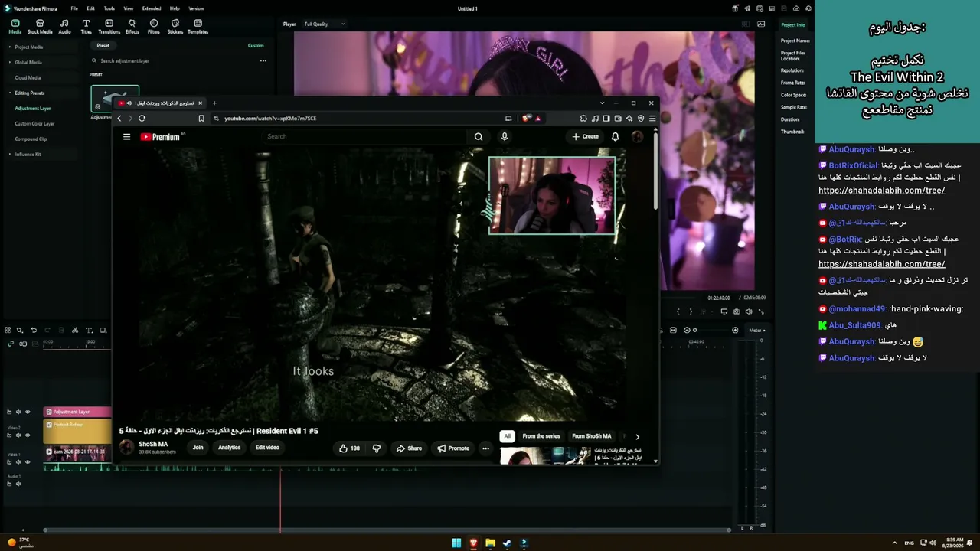Screen dimensions: 980x551
Task: Open Filmora's Help menu
Action: click(175, 8)
